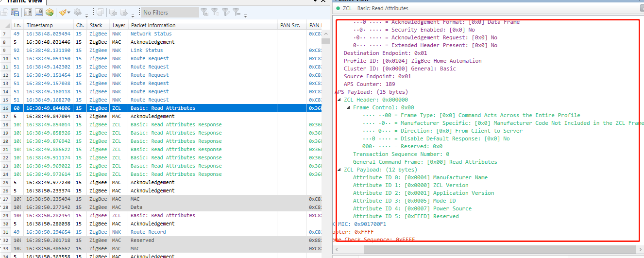Click the duplicate window toolbar icon
This screenshot has height=258, width=644.
click(x=100, y=12)
